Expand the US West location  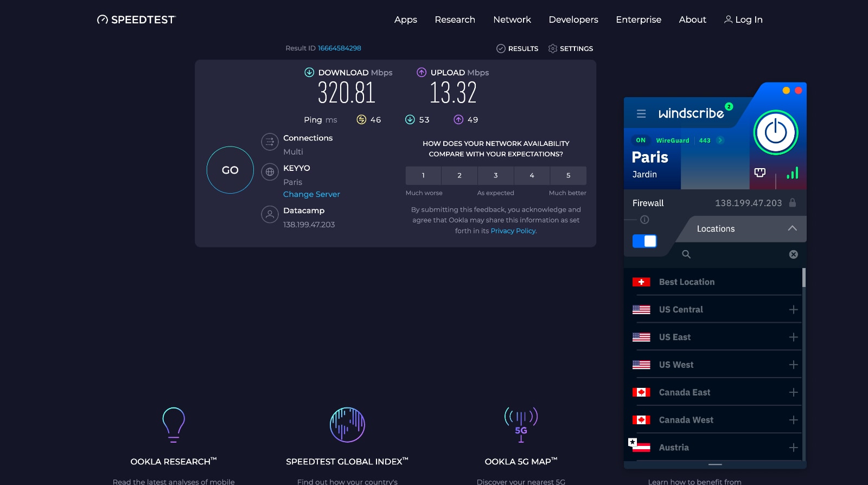[x=793, y=365]
